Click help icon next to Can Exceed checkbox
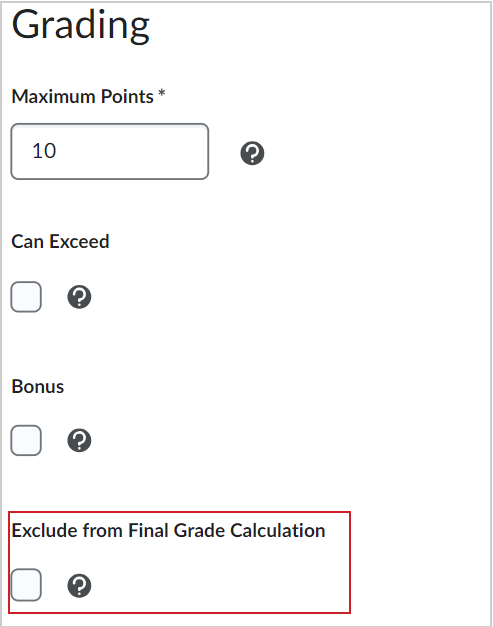 [x=79, y=297]
